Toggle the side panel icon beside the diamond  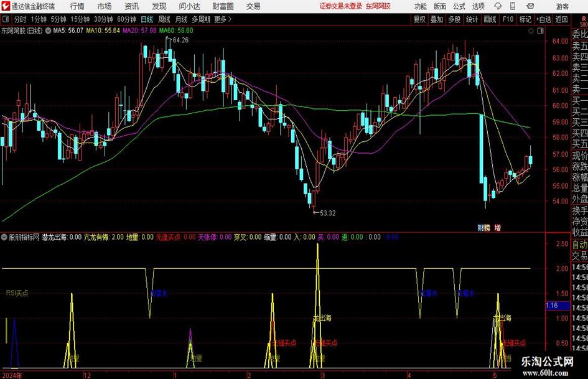click(540, 31)
